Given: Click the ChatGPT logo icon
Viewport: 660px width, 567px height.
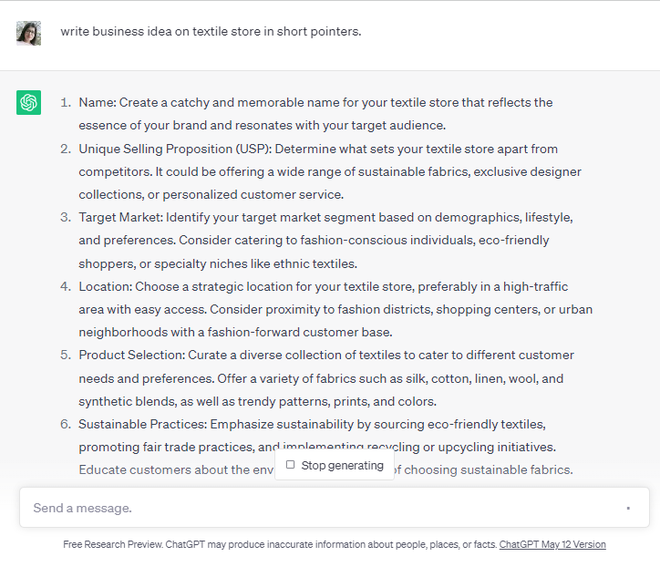Looking at the screenshot, I should tap(28, 102).
